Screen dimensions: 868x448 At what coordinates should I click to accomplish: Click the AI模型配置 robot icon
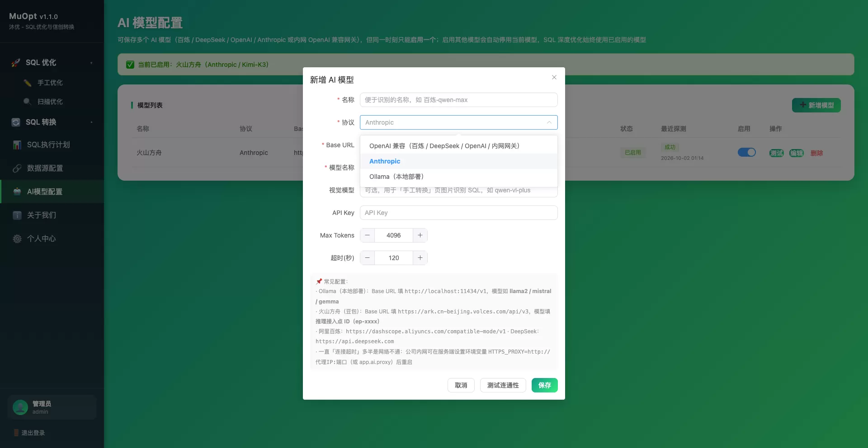tap(17, 191)
